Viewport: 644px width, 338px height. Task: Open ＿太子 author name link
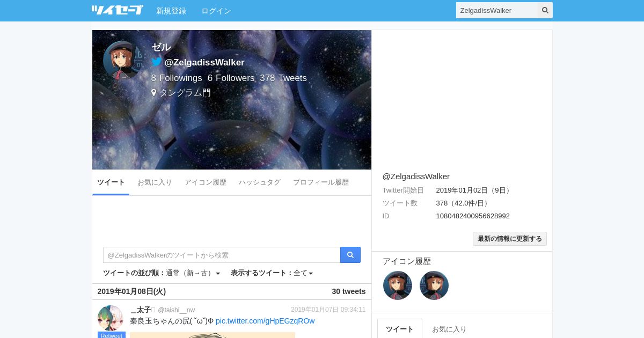coord(142,310)
